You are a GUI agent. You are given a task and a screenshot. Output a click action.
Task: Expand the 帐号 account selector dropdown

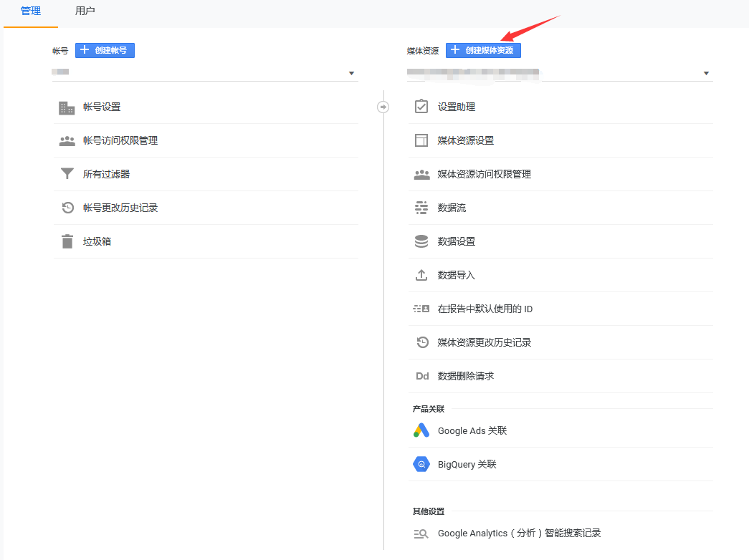click(x=351, y=73)
